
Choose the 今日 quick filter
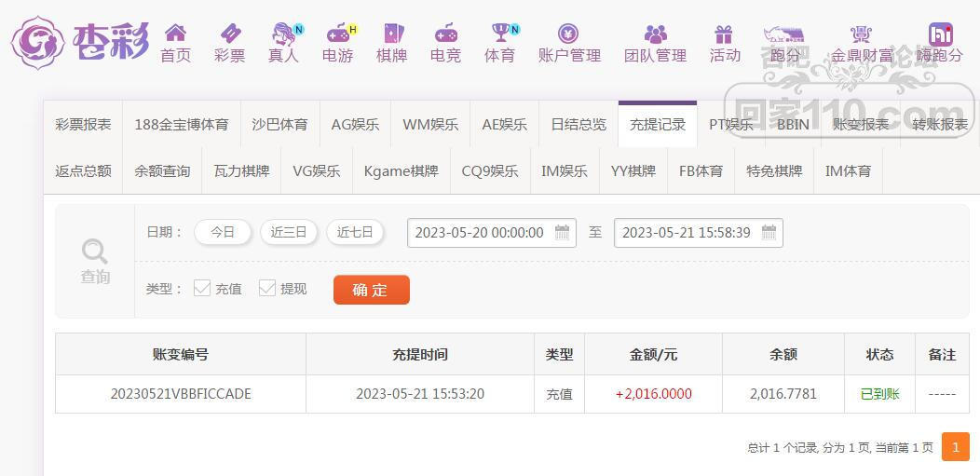click(x=223, y=233)
